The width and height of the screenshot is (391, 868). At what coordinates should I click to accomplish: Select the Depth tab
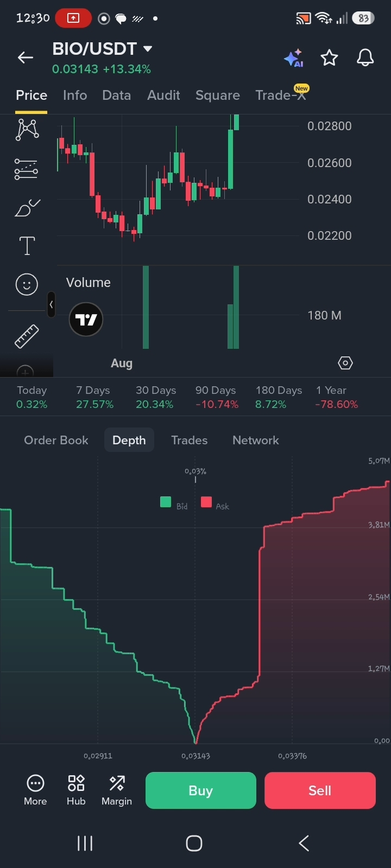click(129, 440)
